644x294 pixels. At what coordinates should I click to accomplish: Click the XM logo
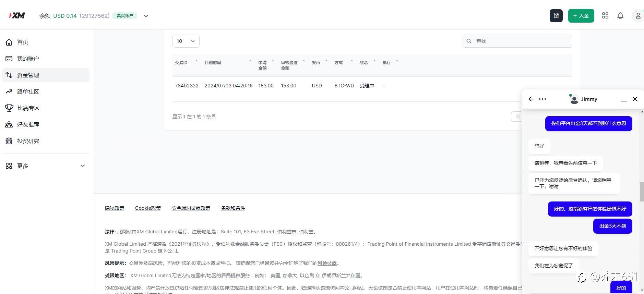click(17, 15)
